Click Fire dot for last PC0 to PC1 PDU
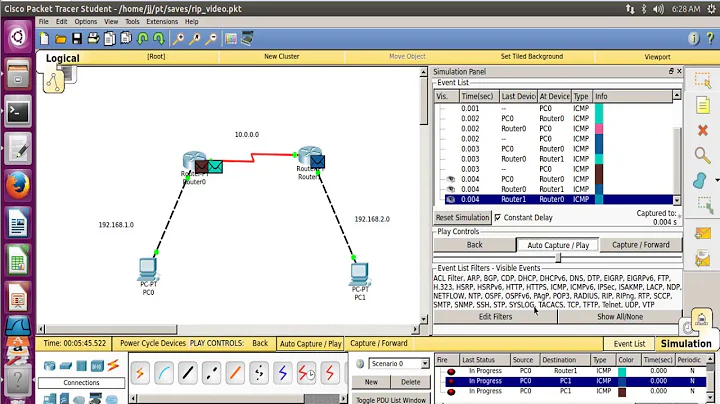This screenshot has width=720, height=404. [451, 392]
